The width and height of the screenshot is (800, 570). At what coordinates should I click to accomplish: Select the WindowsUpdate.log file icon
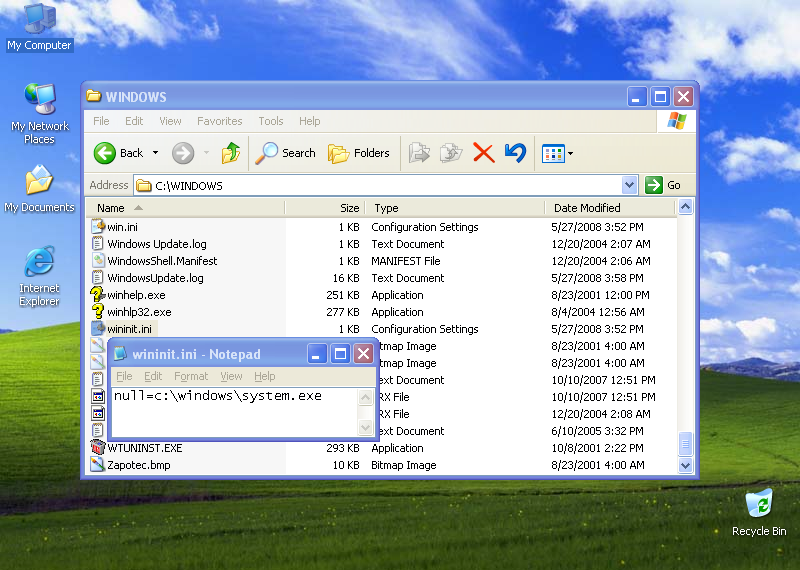(x=98, y=278)
